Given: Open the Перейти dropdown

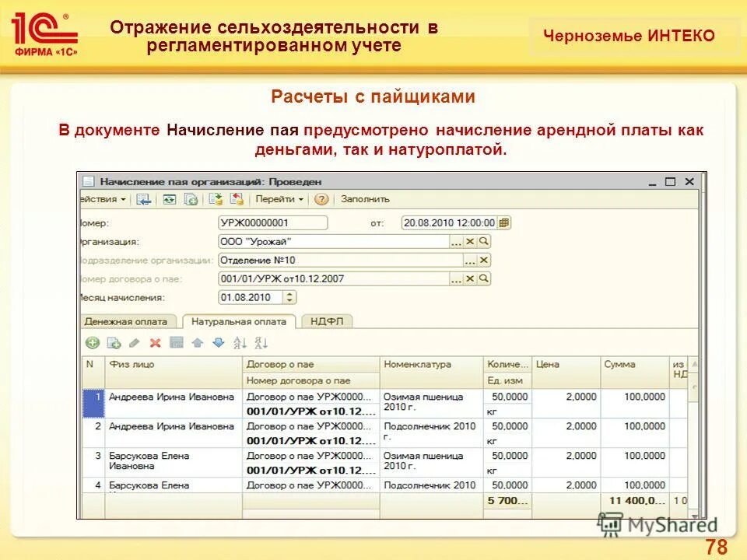Looking at the screenshot, I should [279, 199].
